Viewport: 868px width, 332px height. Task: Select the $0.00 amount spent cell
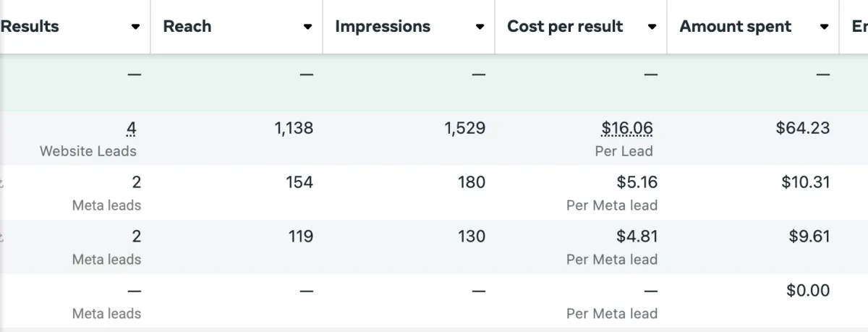click(x=808, y=291)
